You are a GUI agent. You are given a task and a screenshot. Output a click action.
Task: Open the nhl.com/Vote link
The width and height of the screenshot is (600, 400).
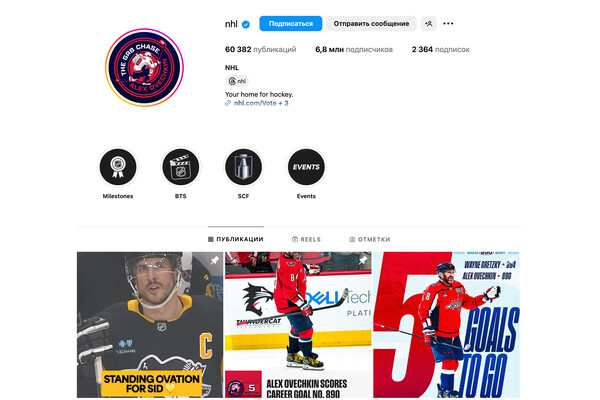click(x=257, y=103)
